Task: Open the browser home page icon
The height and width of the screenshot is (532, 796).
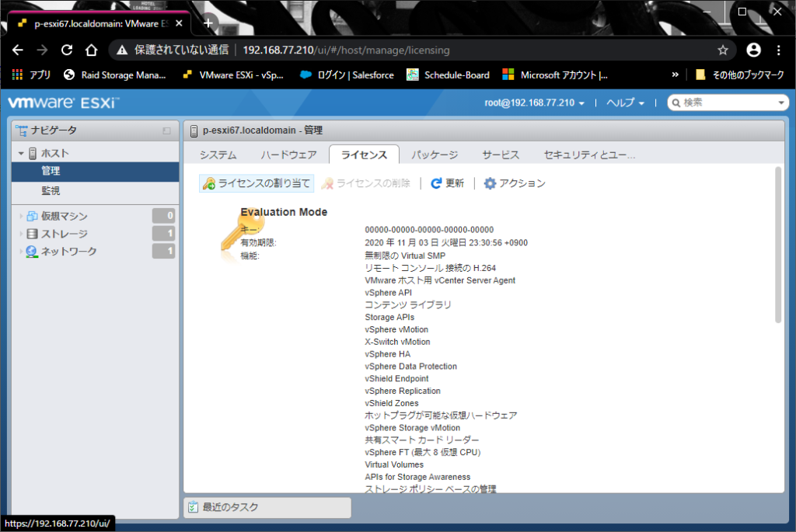Action: click(92, 50)
